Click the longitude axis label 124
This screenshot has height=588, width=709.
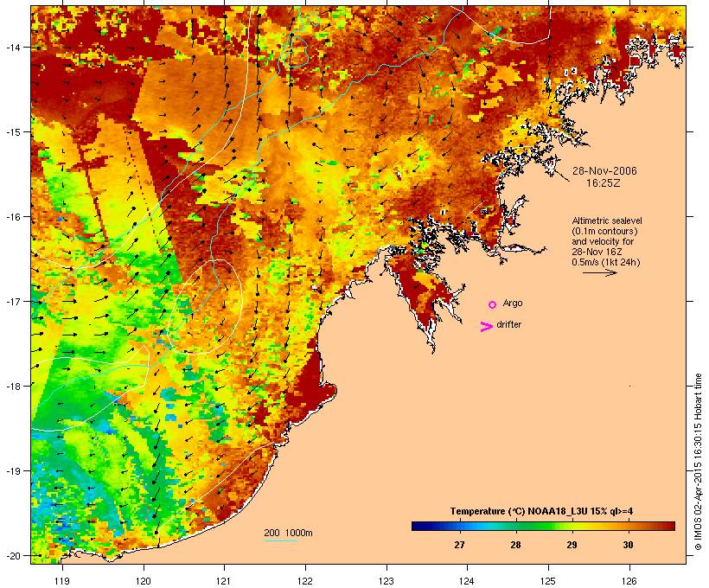click(x=467, y=581)
